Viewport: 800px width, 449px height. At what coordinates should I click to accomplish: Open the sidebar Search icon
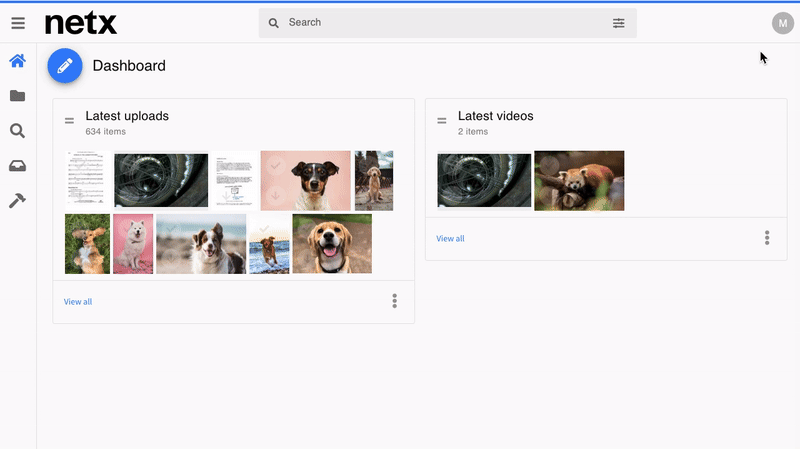(x=17, y=131)
